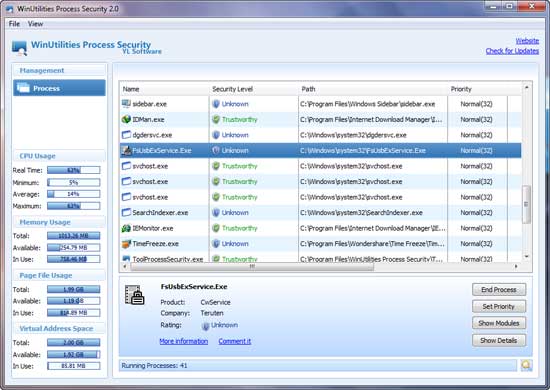Click the Set Priority button
This screenshot has height=390, width=550.
[x=499, y=307]
